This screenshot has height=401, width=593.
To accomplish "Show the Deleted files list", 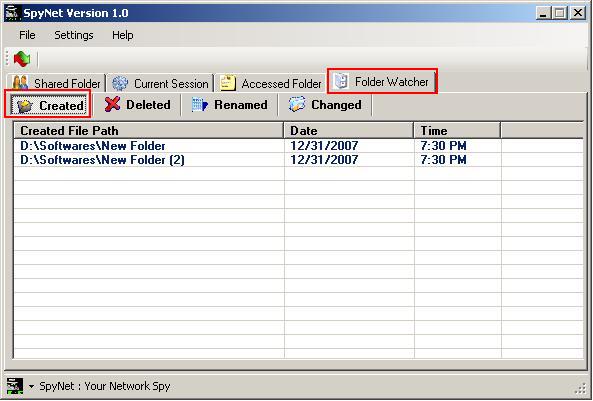I will point(137,105).
